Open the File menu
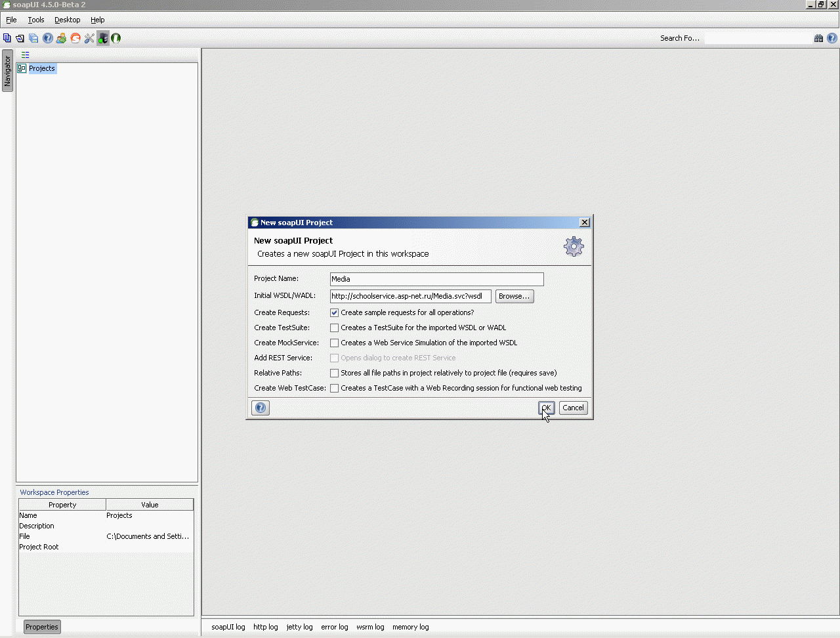This screenshot has width=840, height=638. [11, 20]
